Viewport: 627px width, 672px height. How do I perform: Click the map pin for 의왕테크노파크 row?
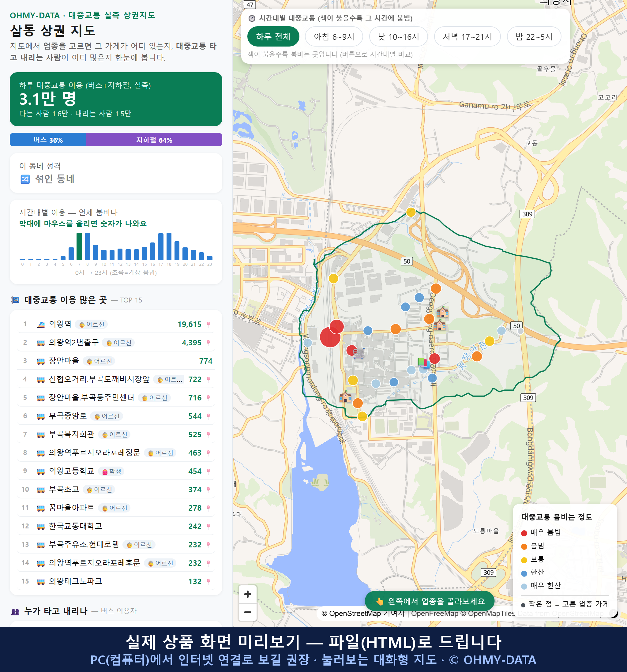pyautogui.click(x=208, y=582)
